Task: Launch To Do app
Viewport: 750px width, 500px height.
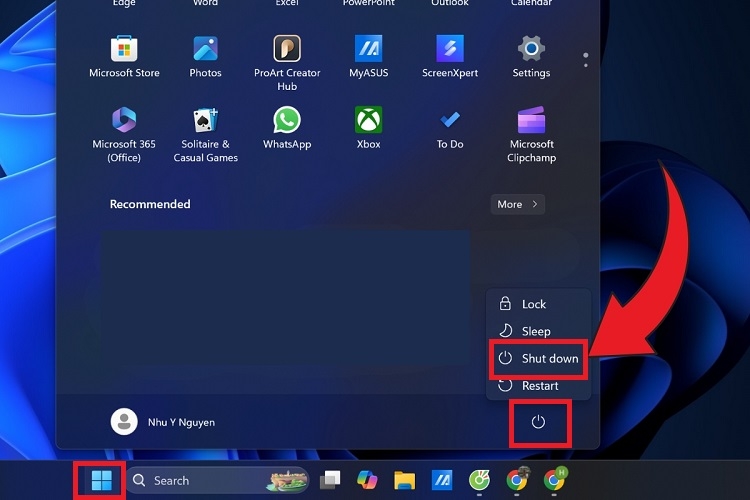Action: 450,128
